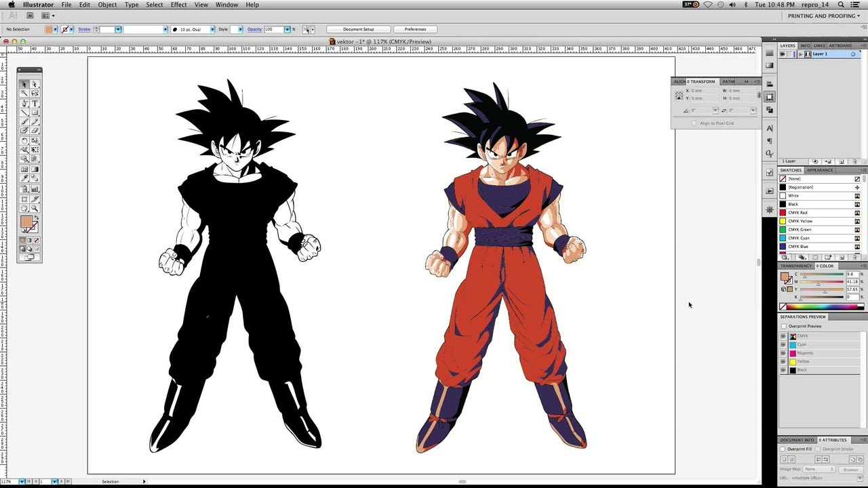Open the Transform panel icon in dock
The image size is (868, 488).
click(770, 97)
